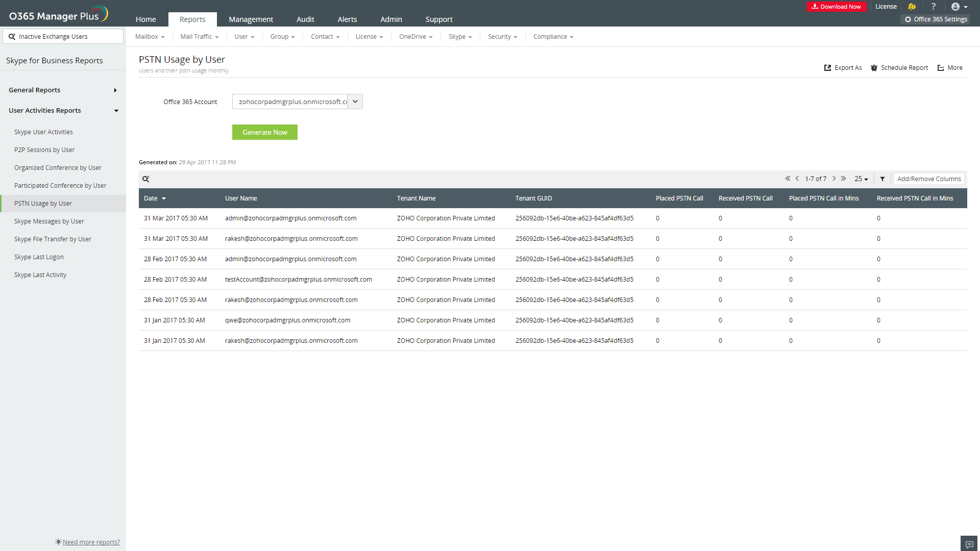Open the Skype reports dropdown menu

click(460, 37)
